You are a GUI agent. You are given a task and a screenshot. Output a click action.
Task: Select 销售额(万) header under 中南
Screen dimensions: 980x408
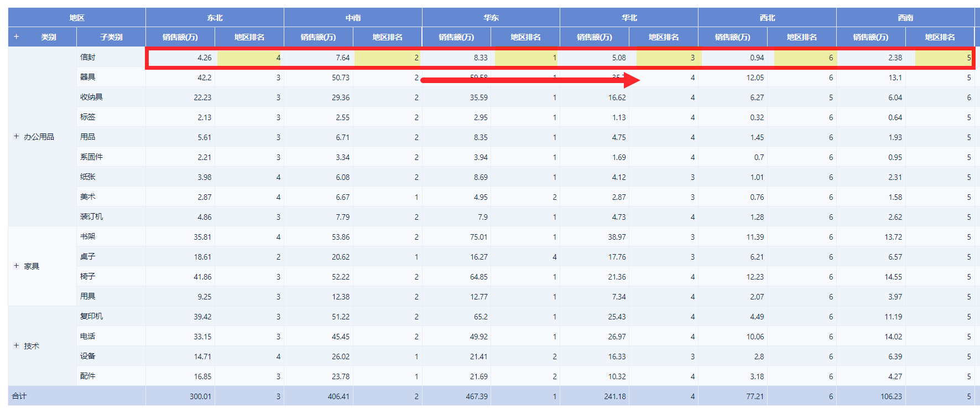(319, 37)
